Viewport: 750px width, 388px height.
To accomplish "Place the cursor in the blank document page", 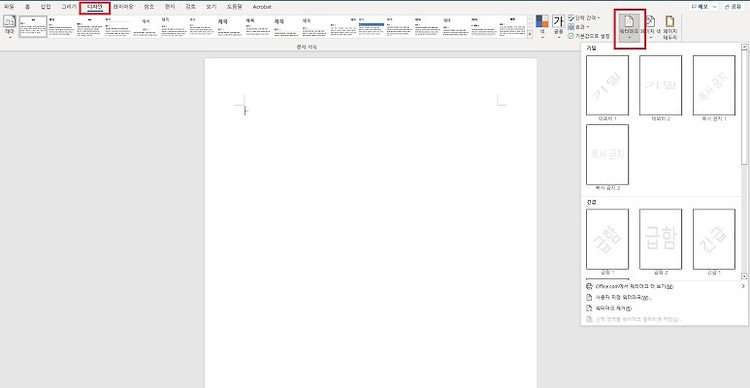I will pyautogui.click(x=371, y=223).
